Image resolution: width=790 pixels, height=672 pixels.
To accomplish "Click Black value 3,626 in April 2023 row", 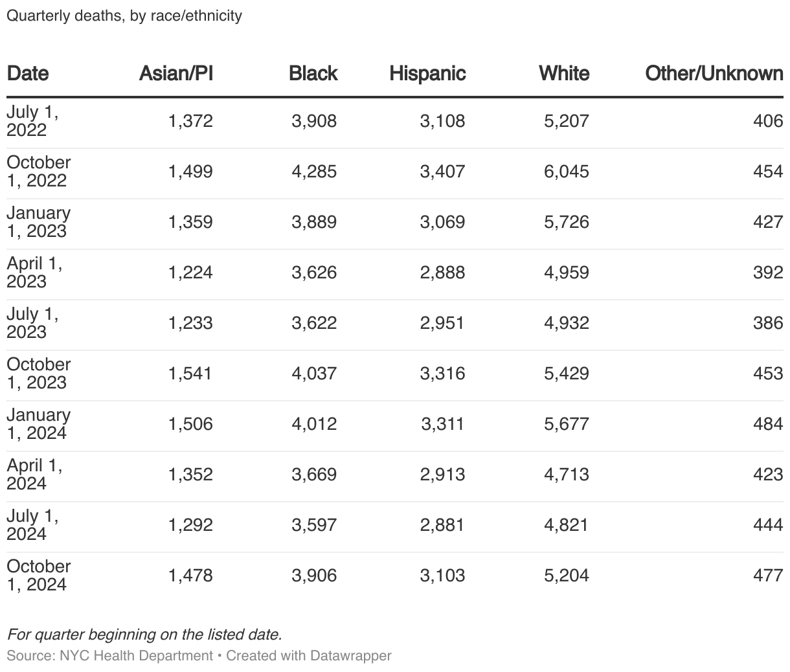I will (x=314, y=273).
